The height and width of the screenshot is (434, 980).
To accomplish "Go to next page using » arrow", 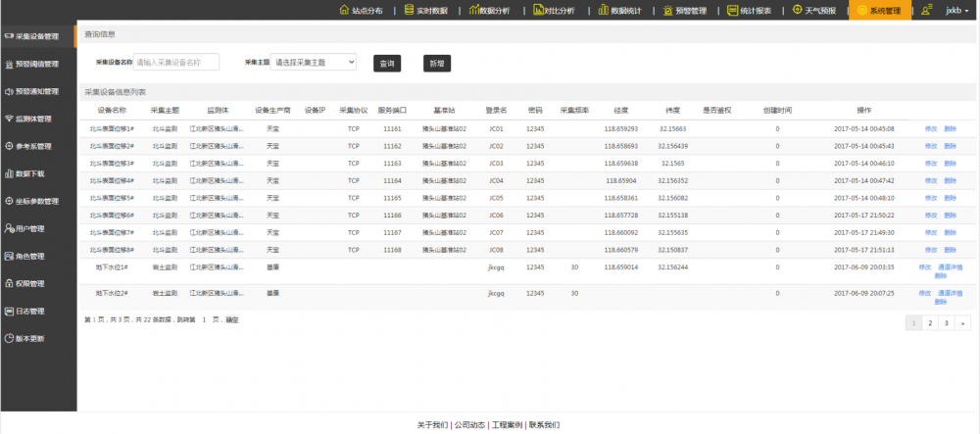I will 962,322.
